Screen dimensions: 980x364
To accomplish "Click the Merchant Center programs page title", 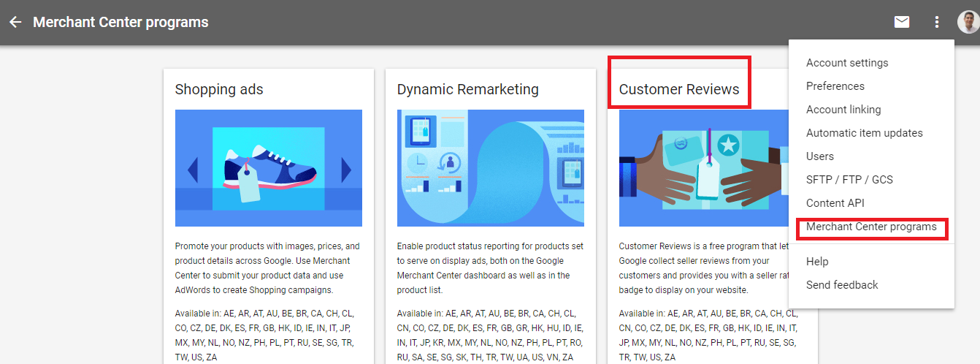I will pyautogui.click(x=120, y=22).
